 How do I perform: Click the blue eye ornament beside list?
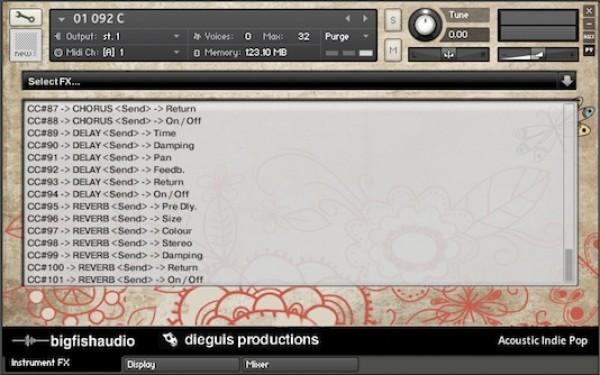(587, 112)
